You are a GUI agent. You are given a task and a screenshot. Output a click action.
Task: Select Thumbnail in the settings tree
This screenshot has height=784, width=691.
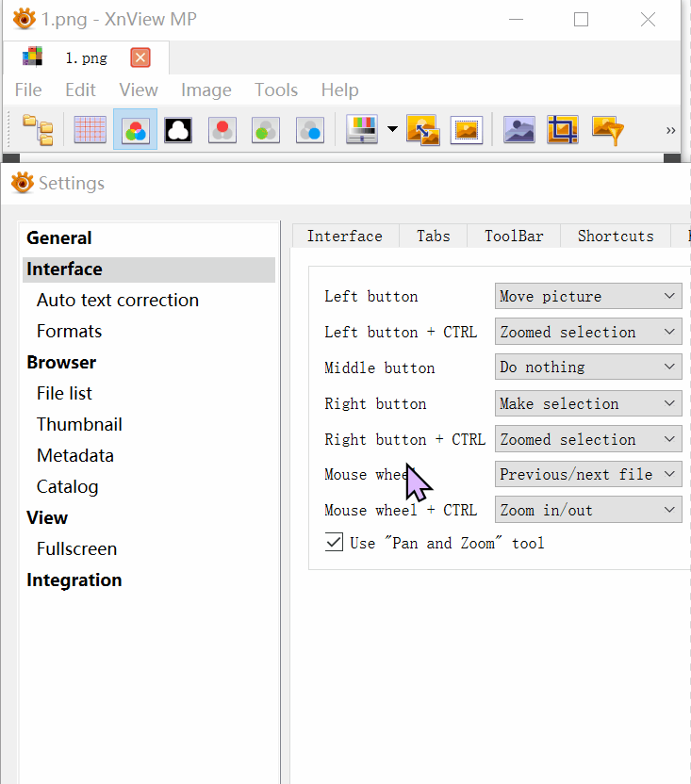point(79,425)
